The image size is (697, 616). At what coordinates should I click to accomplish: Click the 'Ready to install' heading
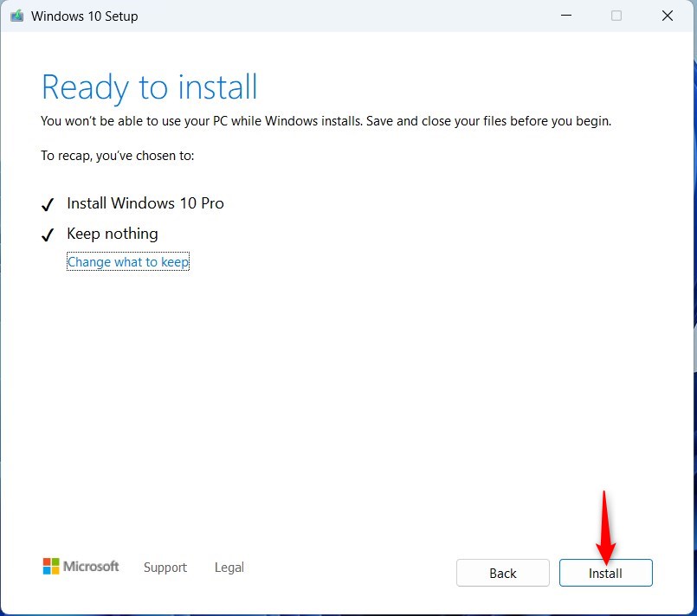(x=149, y=87)
